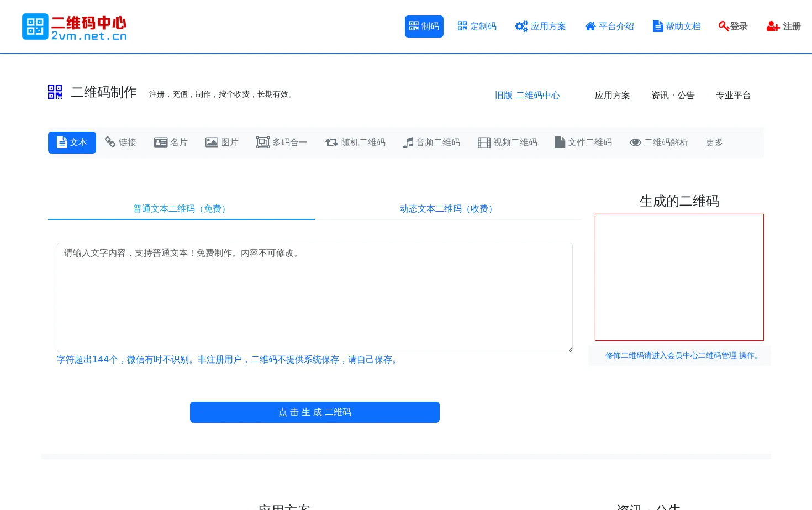
Task: Open 平台介绍 label in top navigation
Action: (x=616, y=27)
